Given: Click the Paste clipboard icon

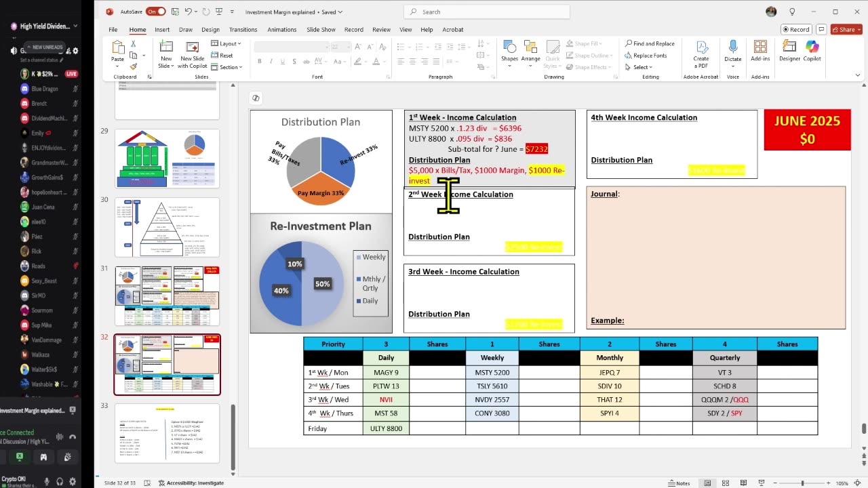Looking at the screenshot, I should [117, 48].
